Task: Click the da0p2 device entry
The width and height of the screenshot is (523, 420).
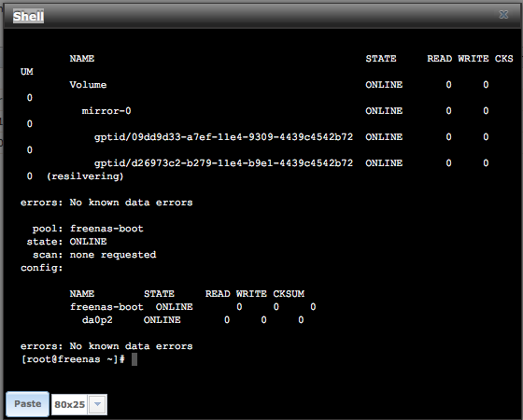Action: [97, 319]
